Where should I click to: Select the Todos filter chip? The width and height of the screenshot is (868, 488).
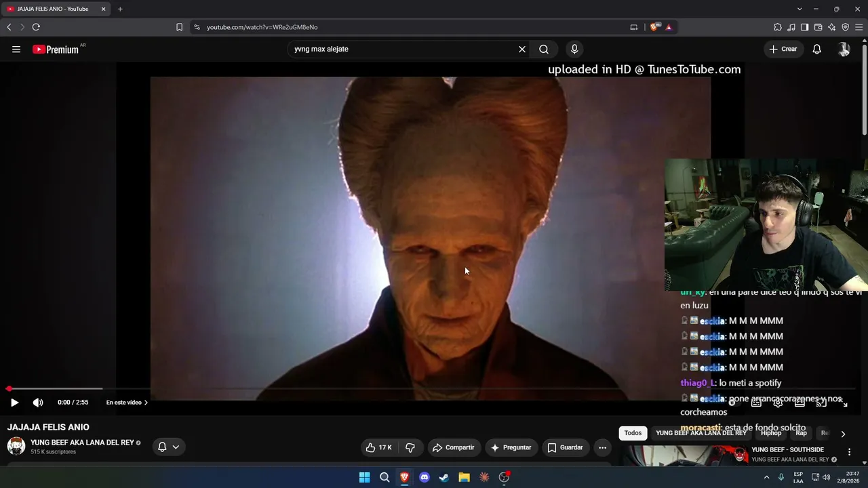[633, 433]
